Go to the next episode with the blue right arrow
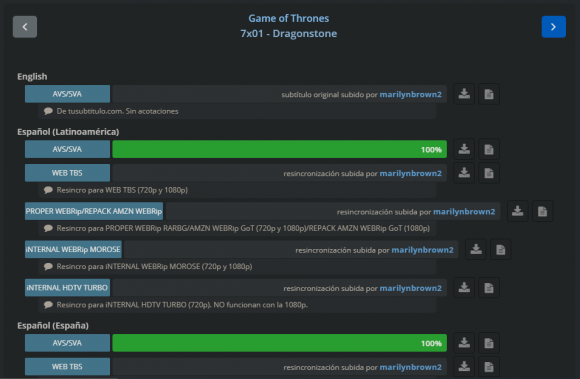 553,27
